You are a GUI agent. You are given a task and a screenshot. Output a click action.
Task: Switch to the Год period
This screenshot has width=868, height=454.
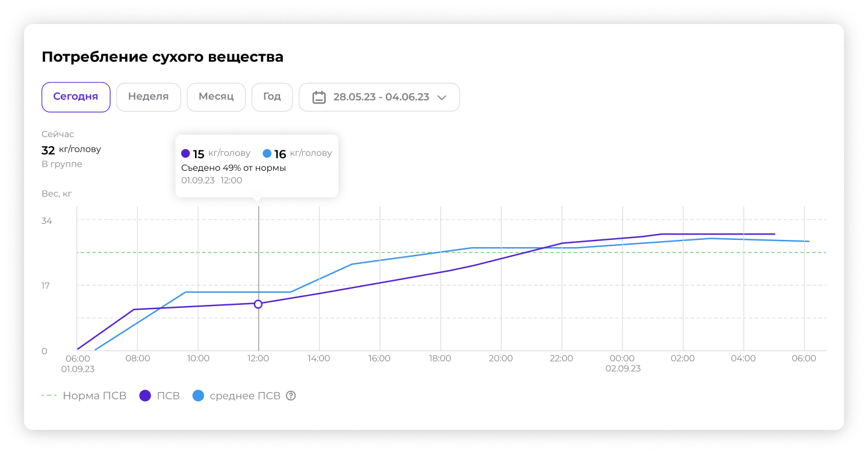click(272, 97)
